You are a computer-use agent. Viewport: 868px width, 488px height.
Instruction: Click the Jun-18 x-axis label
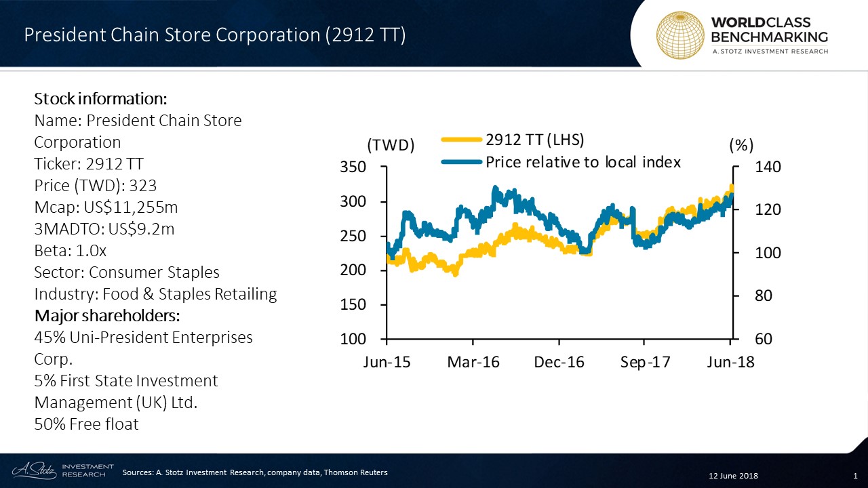730,362
